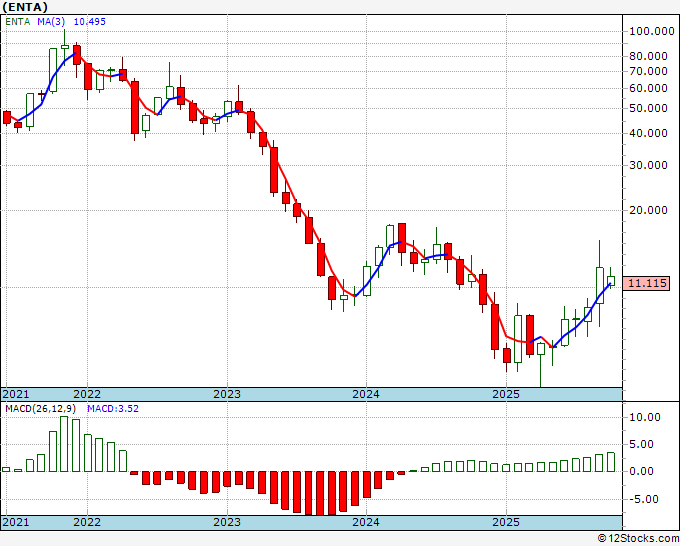
Task: Click the 40.000 price axis label
Action: click(648, 133)
